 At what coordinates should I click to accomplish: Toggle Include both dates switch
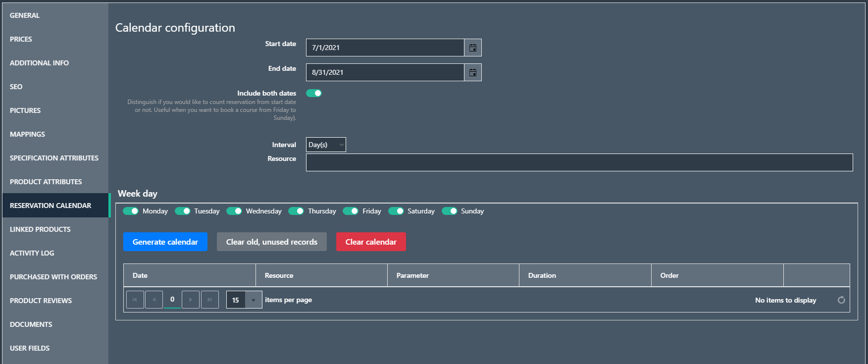click(x=314, y=93)
